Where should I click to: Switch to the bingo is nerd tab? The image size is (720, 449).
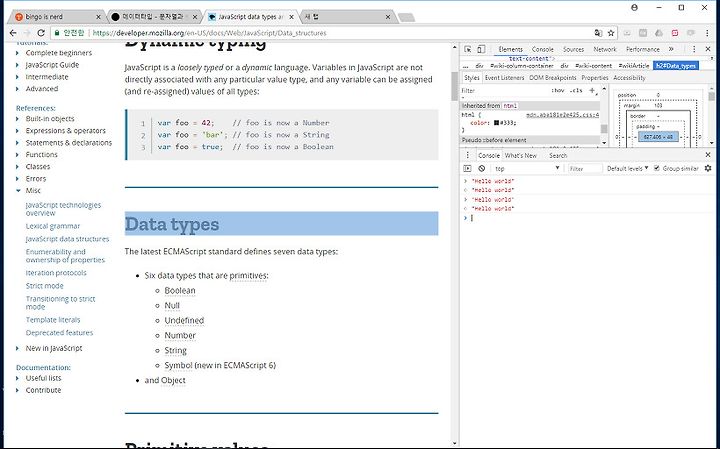57,17
